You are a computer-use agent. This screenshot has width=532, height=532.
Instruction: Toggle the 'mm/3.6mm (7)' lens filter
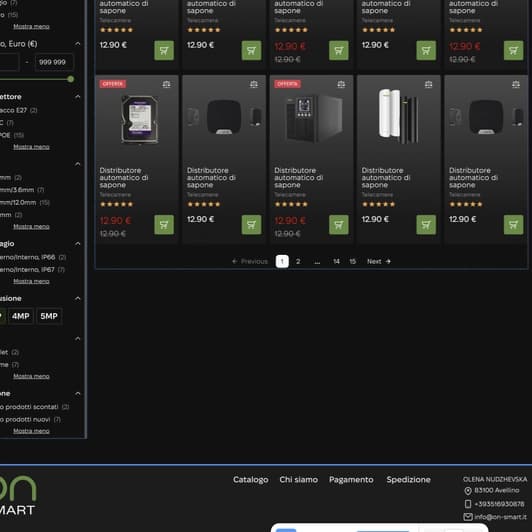click(x=22, y=190)
